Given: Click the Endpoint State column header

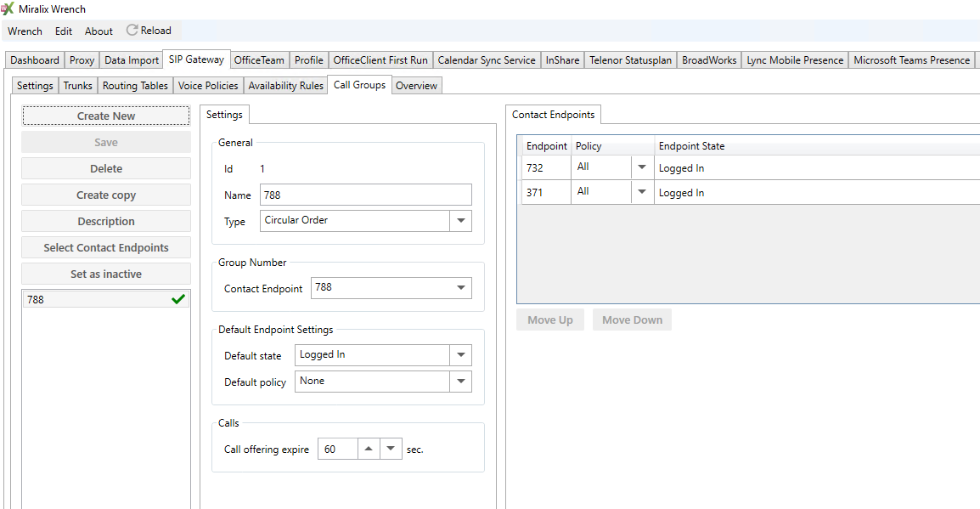Looking at the screenshot, I should 816,145.
